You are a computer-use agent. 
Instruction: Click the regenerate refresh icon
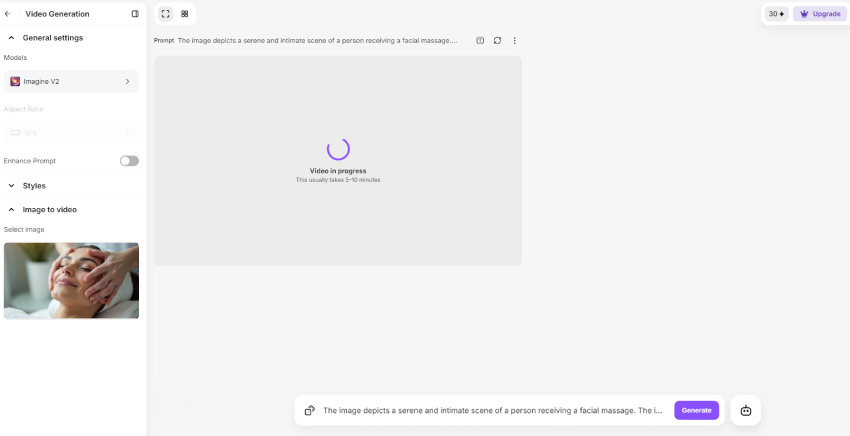[x=497, y=41]
